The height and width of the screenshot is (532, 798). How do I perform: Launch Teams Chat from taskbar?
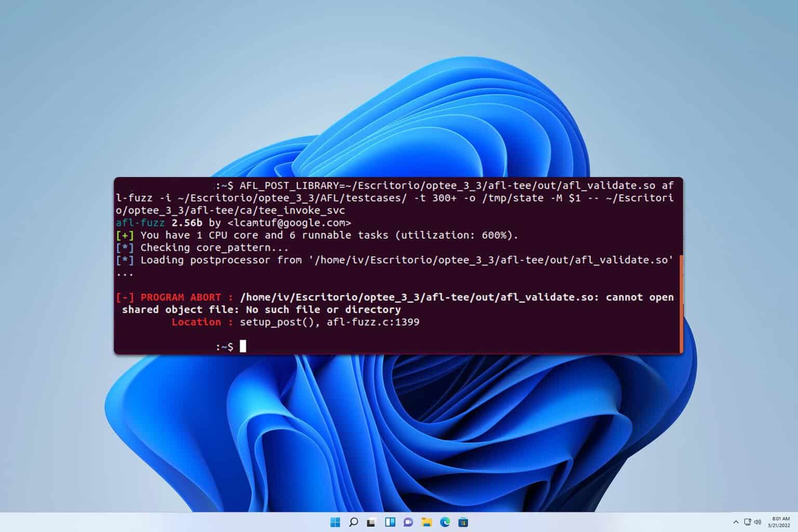(408, 522)
